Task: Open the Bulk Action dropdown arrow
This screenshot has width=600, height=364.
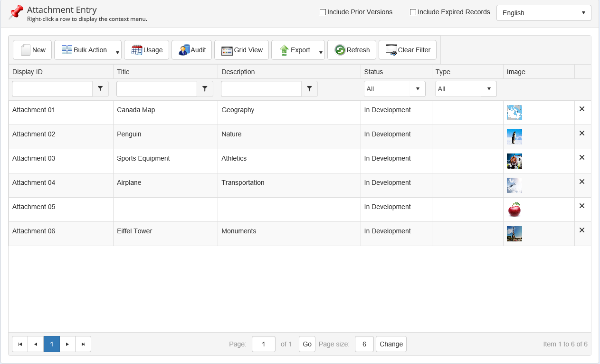Action: [117, 52]
